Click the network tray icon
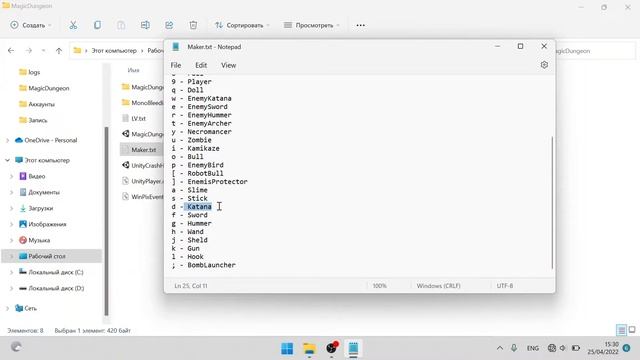The image size is (640, 360). click(x=552, y=348)
